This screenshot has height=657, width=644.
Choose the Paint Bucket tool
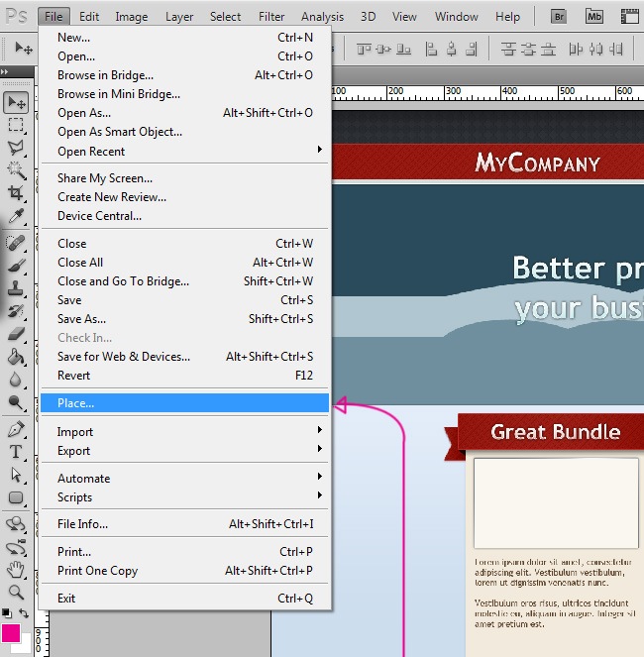(16, 357)
